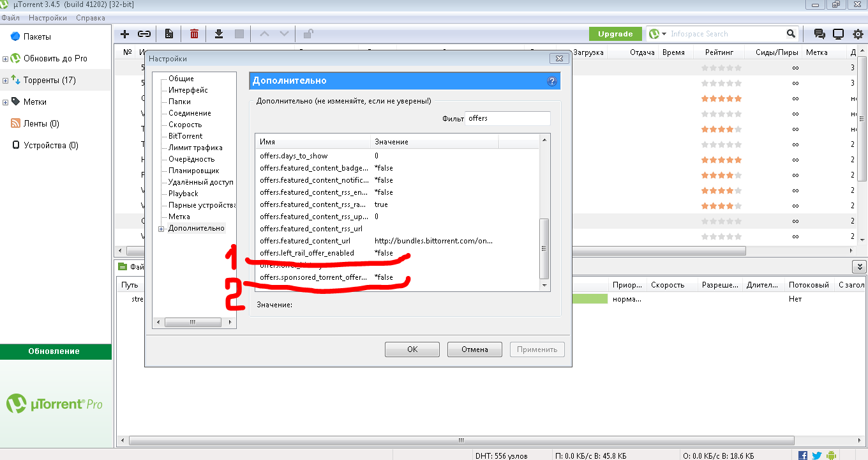
Task: Click the blue help question mark icon
Action: click(x=552, y=81)
